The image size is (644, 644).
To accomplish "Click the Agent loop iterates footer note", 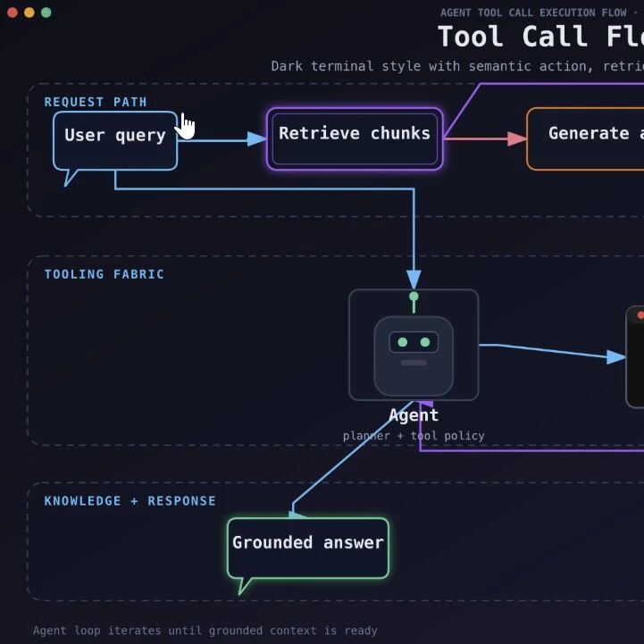I will coord(205,631).
